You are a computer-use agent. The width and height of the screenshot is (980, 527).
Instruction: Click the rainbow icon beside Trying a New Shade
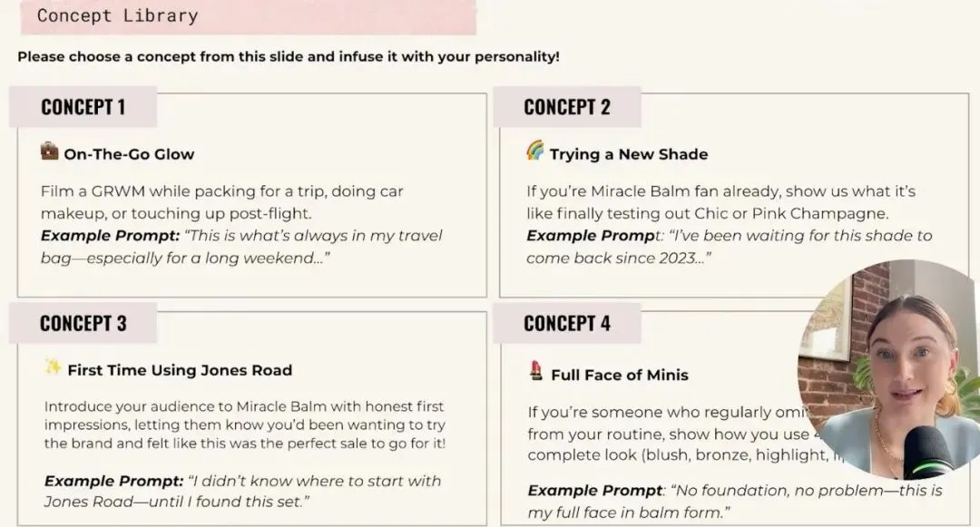click(535, 151)
